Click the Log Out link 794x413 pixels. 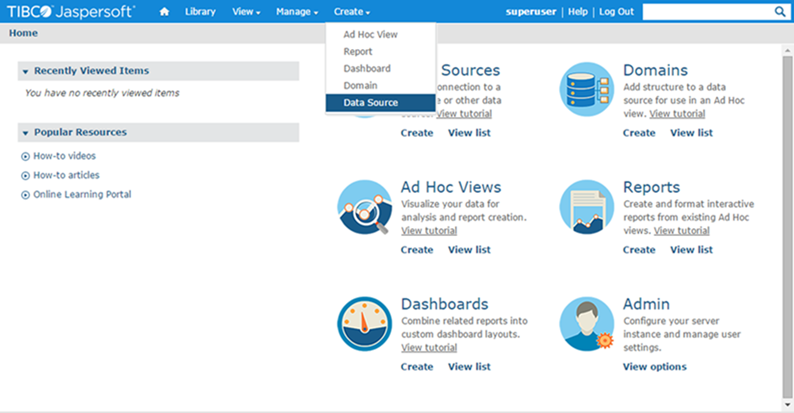click(x=616, y=12)
